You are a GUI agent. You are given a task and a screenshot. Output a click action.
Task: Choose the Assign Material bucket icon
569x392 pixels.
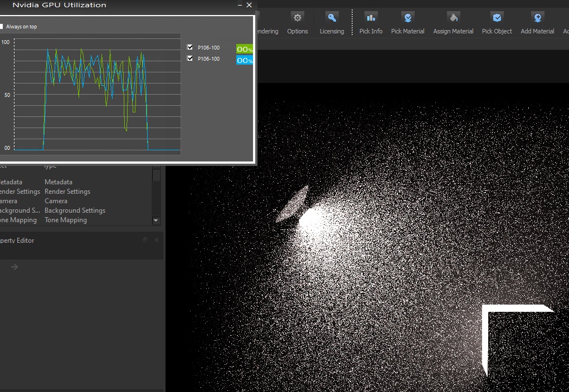tap(453, 18)
